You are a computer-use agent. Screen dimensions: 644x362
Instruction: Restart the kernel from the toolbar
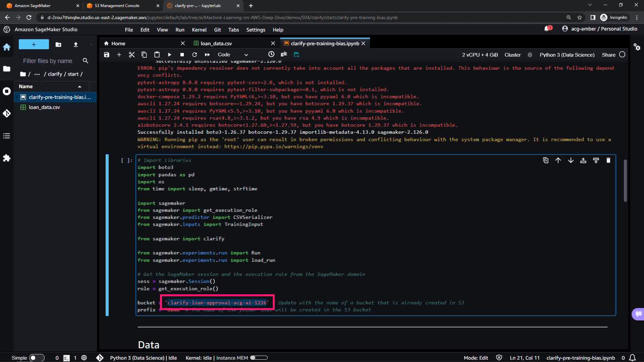195,55
